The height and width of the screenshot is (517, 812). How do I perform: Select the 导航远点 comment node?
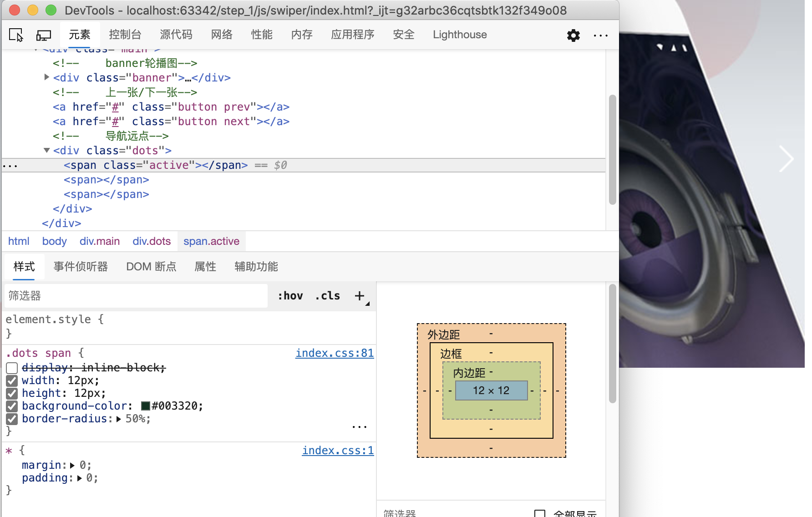tap(111, 136)
